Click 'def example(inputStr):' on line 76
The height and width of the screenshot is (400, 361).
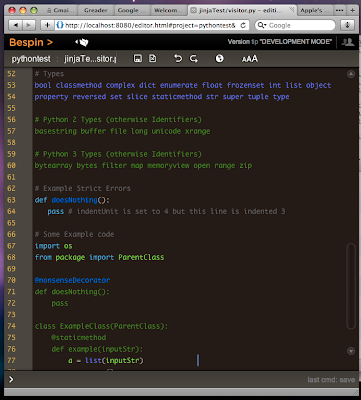pyautogui.click(x=97, y=349)
